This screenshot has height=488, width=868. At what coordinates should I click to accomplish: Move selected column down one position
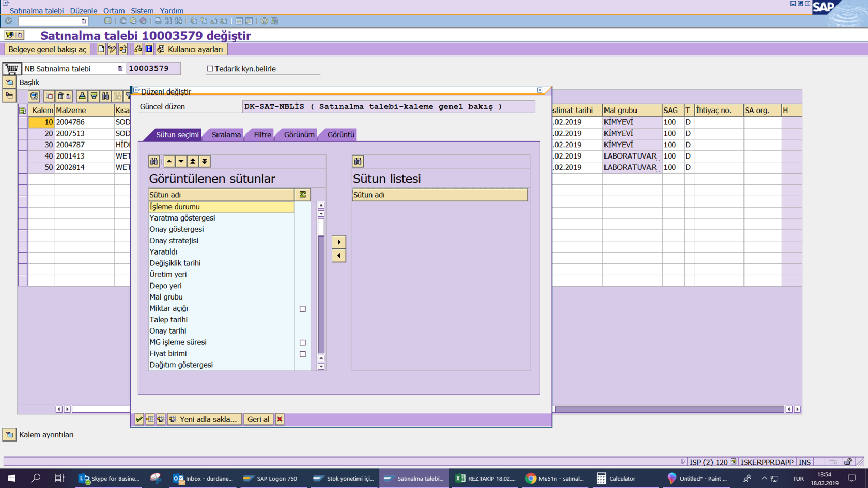coord(181,161)
